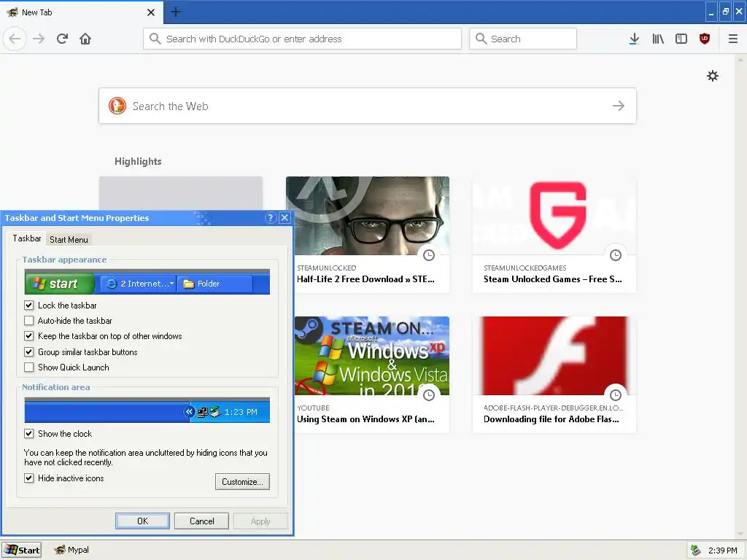
Task: Click the Mypal taskbar button
Action: coord(71,550)
